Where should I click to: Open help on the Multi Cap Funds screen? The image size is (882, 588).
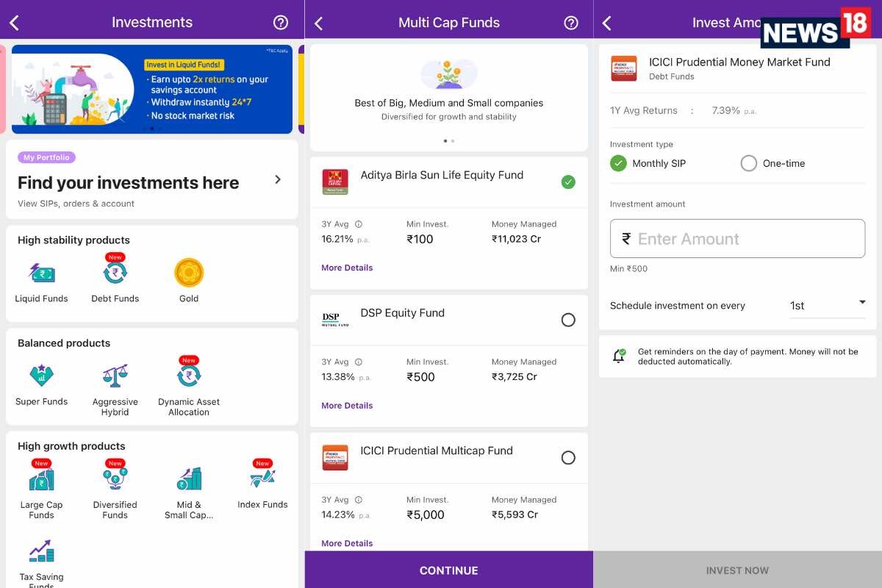click(571, 23)
